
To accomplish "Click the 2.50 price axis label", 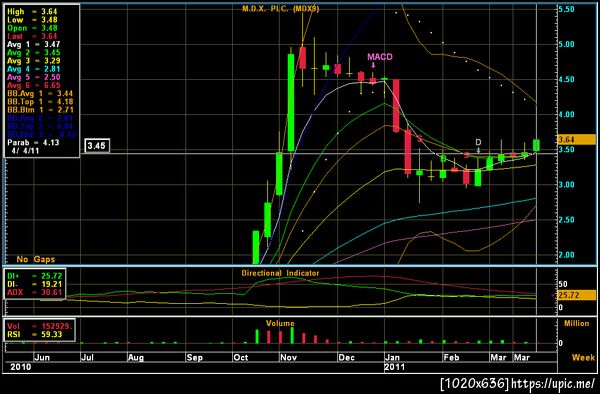I will [566, 220].
